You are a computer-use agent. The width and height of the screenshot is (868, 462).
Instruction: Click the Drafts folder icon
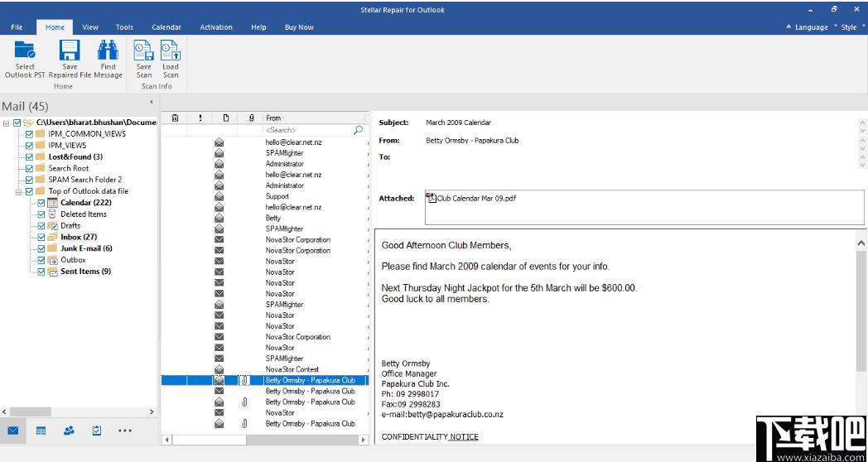coord(52,226)
